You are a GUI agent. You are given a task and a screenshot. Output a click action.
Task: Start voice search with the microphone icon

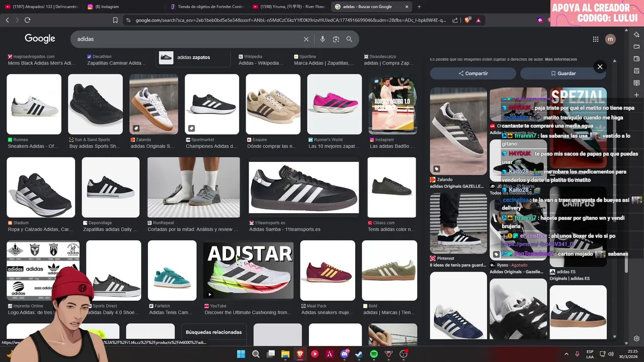(x=323, y=39)
